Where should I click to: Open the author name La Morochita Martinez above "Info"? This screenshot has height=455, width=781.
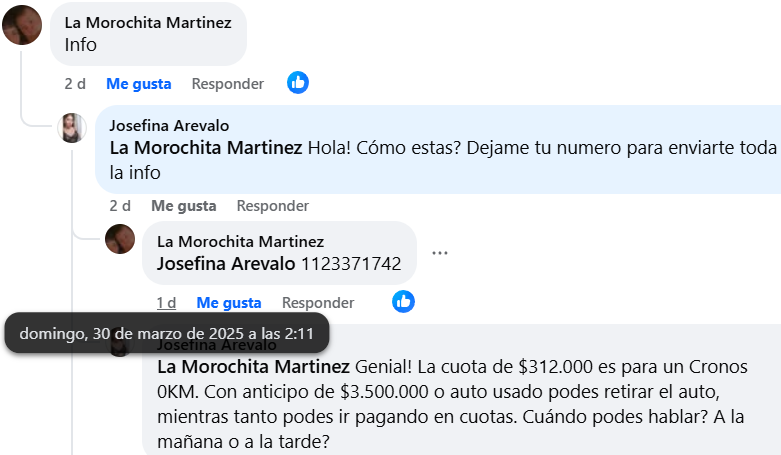point(148,22)
